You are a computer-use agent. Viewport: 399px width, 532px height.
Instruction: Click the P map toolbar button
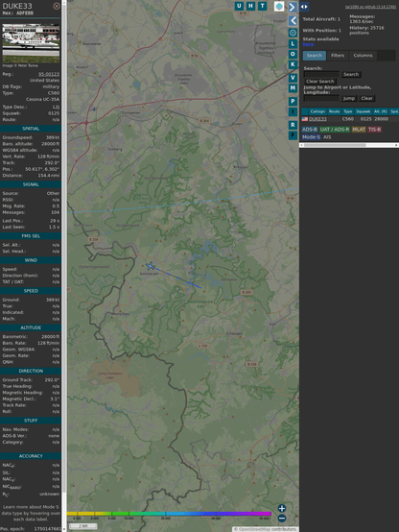[293, 101]
